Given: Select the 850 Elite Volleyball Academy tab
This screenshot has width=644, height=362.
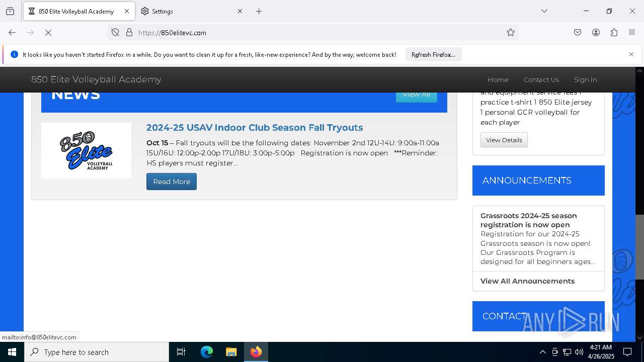Looking at the screenshot, I should click(x=79, y=11).
